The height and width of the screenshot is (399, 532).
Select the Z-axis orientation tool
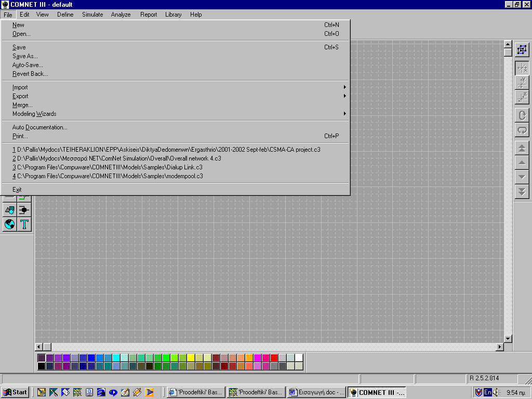522,97
